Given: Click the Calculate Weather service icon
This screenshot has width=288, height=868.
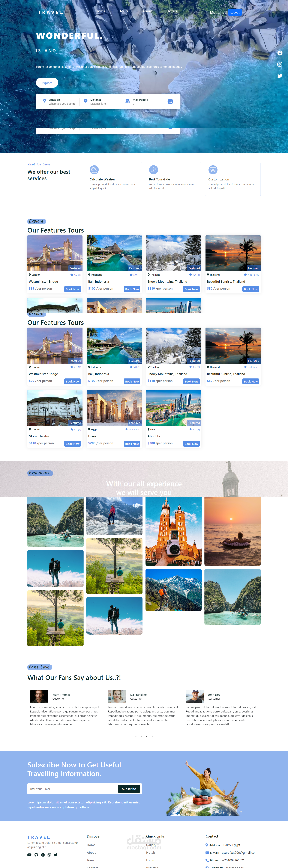Looking at the screenshot, I should 94,169.
